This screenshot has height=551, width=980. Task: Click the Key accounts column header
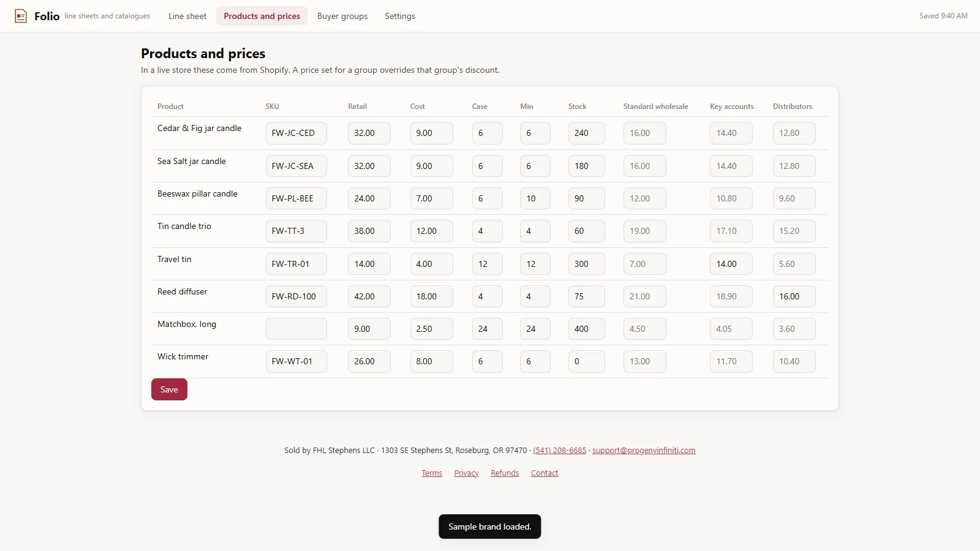pyautogui.click(x=731, y=107)
